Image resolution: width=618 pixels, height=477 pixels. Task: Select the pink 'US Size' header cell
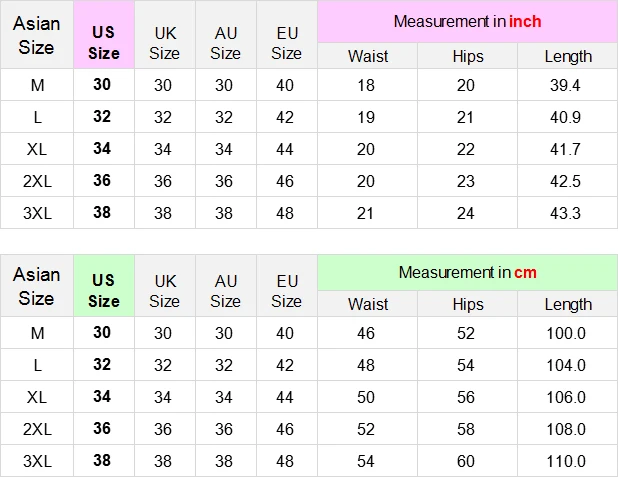[x=104, y=35]
